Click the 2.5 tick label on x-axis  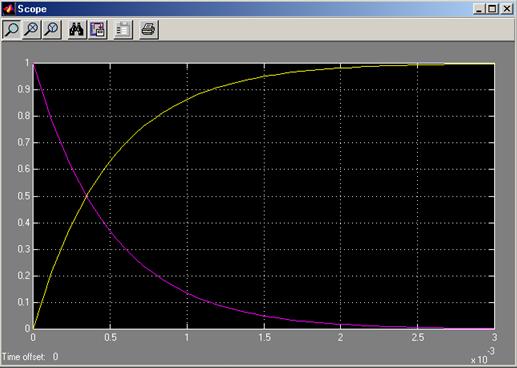[418, 338]
